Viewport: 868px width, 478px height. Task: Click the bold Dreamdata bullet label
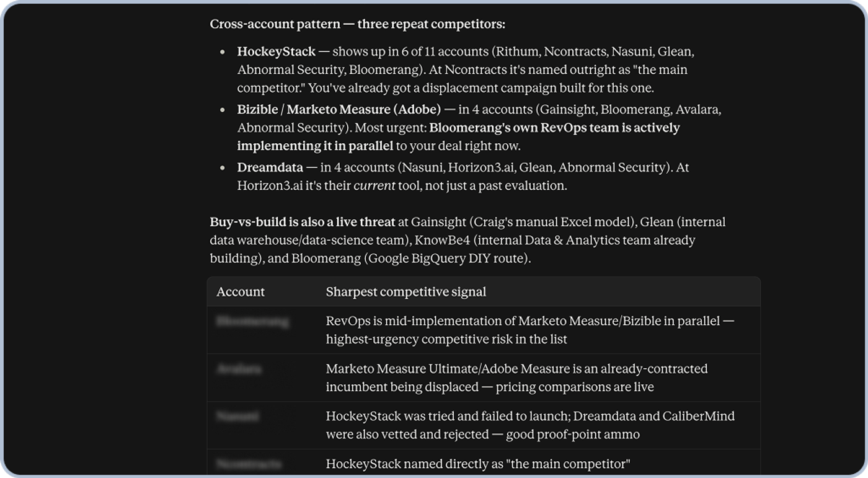[270, 167]
